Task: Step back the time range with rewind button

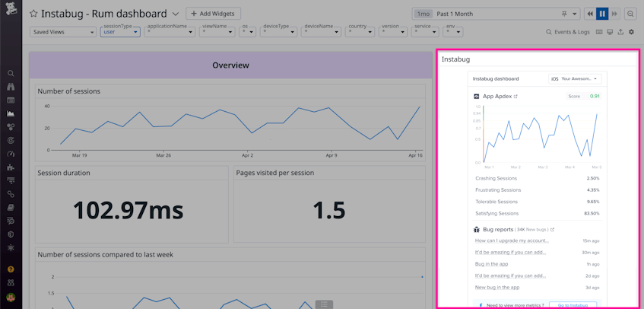Action: [x=590, y=14]
